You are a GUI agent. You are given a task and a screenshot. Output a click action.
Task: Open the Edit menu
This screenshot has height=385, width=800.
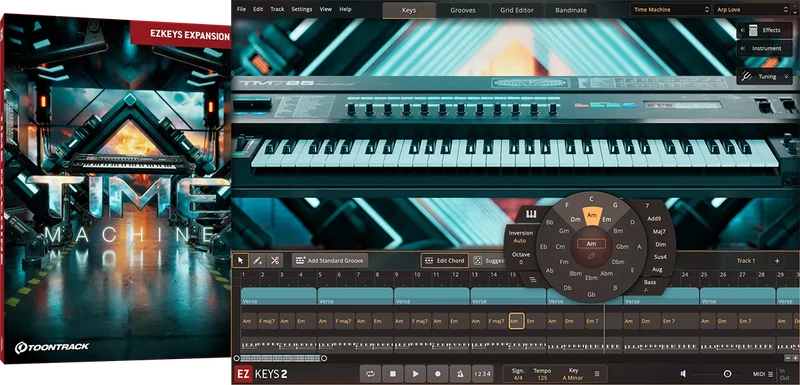point(258,9)
